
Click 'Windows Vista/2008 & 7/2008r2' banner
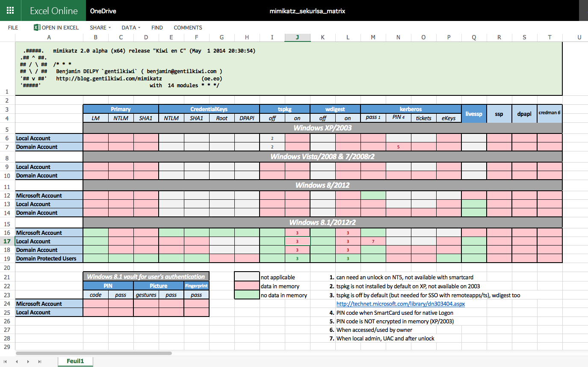click(x=322, y=157)
